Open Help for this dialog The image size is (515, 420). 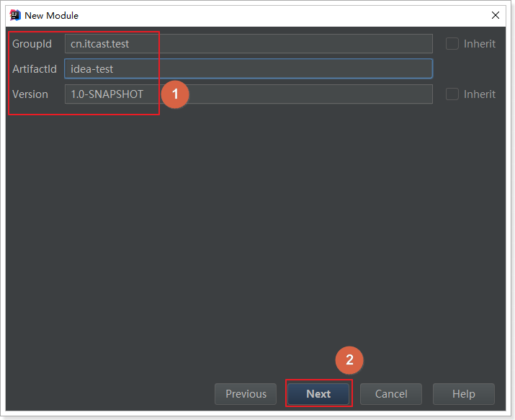[463, 394]
